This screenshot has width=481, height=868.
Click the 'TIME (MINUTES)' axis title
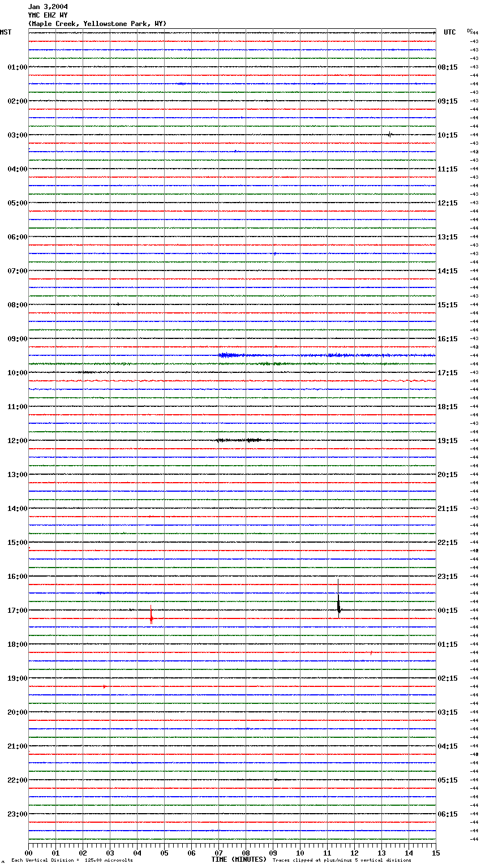coord(239,860)
